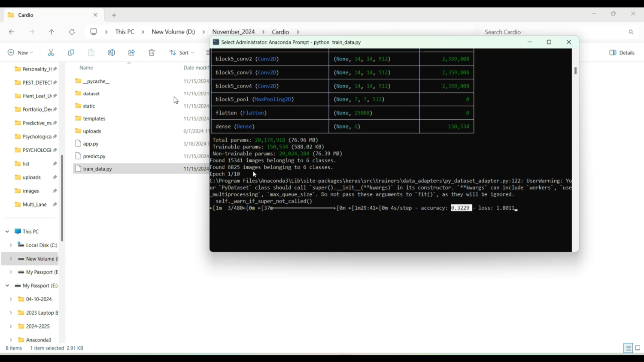Toggle the Details pane button
The image size is (644, 362).
(622, 53)
